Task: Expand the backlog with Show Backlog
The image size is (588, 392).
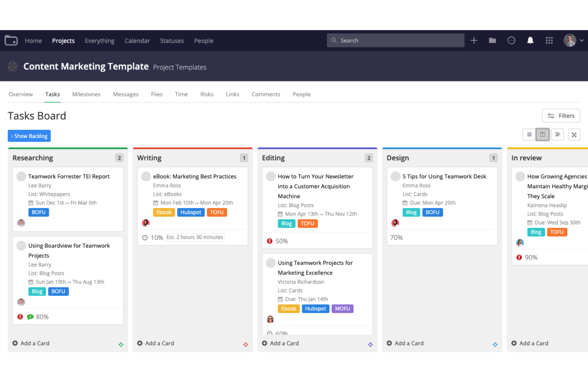Action: click(x=29, y=136)
